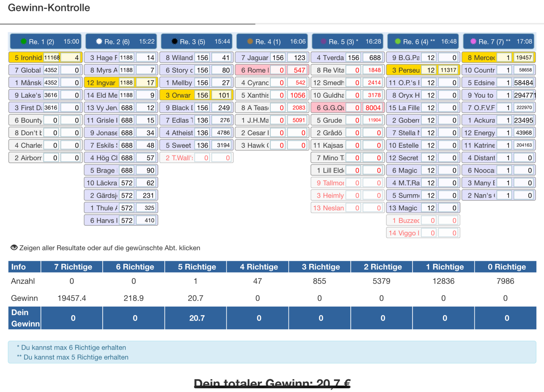Click the '12 Smedh' row in Re. 5
The width and height of the screenshot is (544, 392).
pos(347,83)
